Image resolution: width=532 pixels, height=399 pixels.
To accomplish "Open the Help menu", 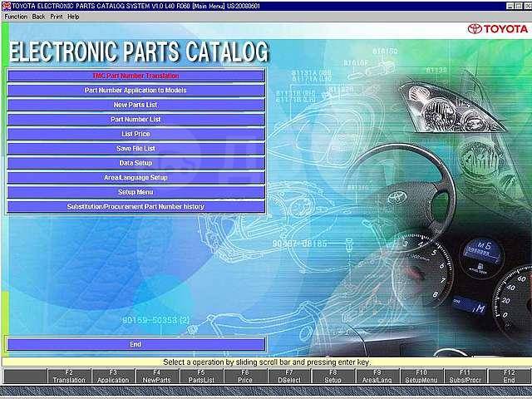I will pyautogui.click(x=73, y=17).
